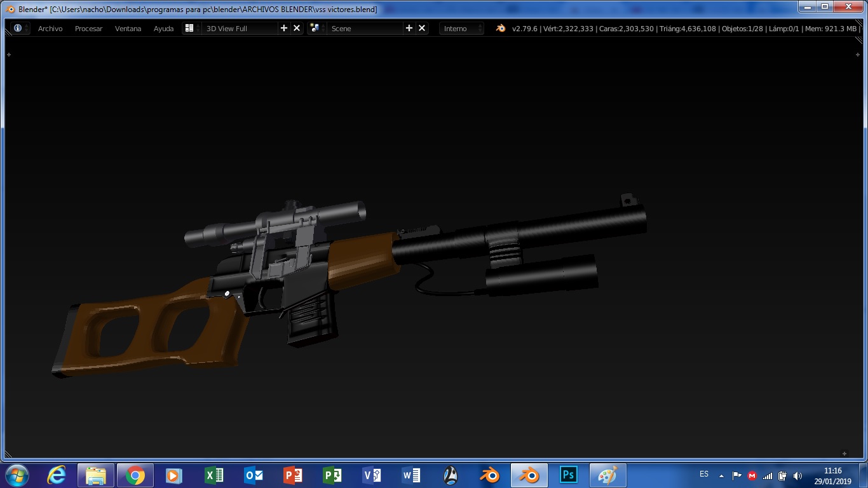Show hidden system tray icons
Viewport: 868px width, 488px height.
tap(721, 475)
